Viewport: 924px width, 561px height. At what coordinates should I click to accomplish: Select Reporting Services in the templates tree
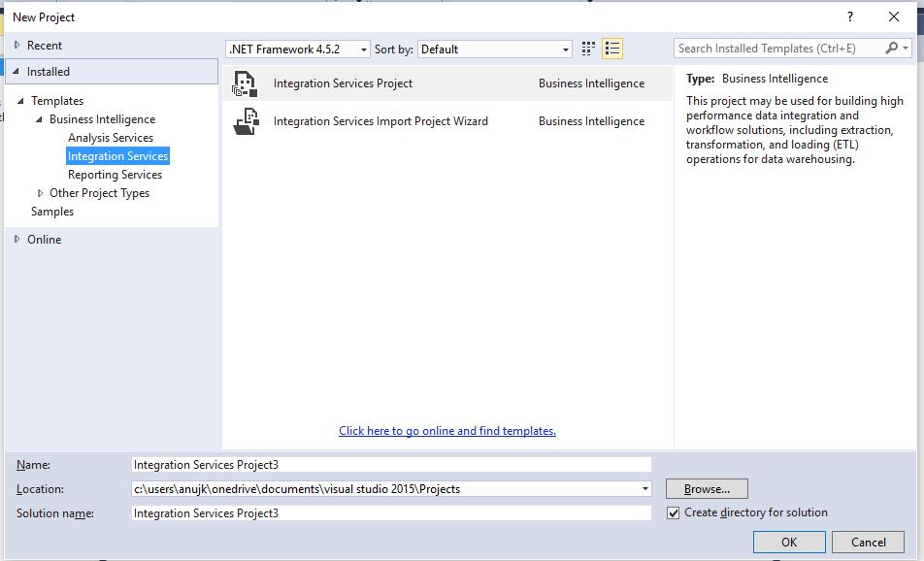pyautogui.click(x=115, y=174)
